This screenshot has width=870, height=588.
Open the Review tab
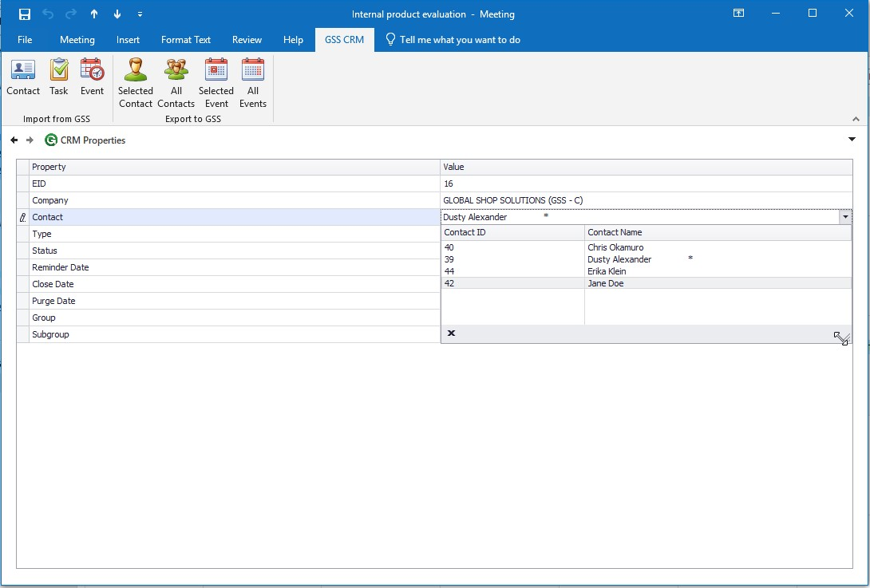(247, 40)
